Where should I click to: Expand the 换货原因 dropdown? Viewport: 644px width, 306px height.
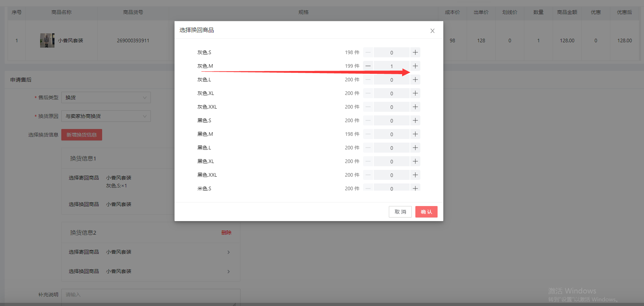pyautogui.click(x=106, y=116)
